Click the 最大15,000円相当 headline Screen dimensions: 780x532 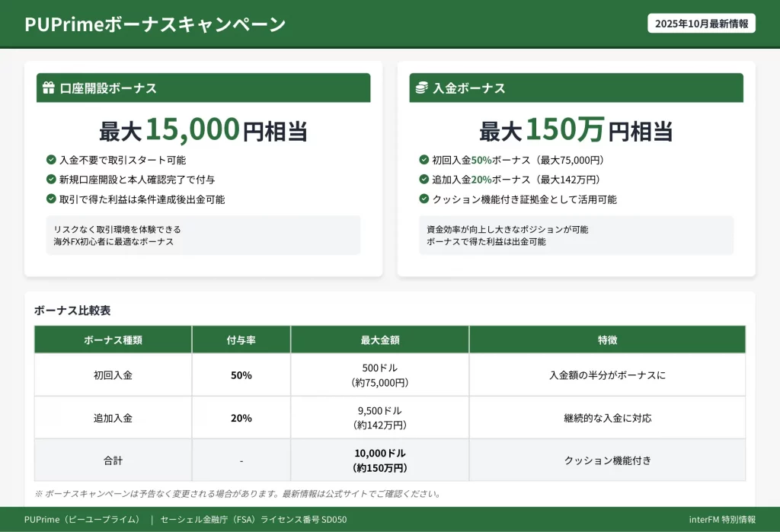pyautogui.click(x=203, y=131)
